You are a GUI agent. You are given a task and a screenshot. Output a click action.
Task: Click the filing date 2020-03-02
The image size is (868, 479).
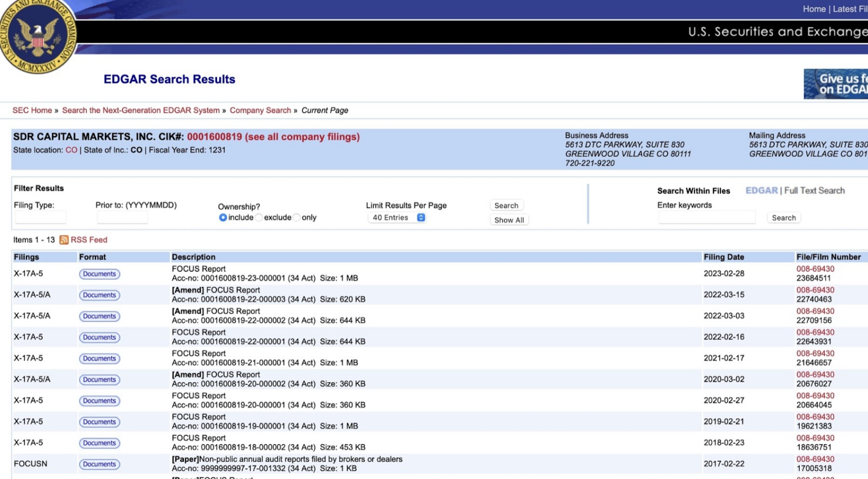[x=724, y=379]
